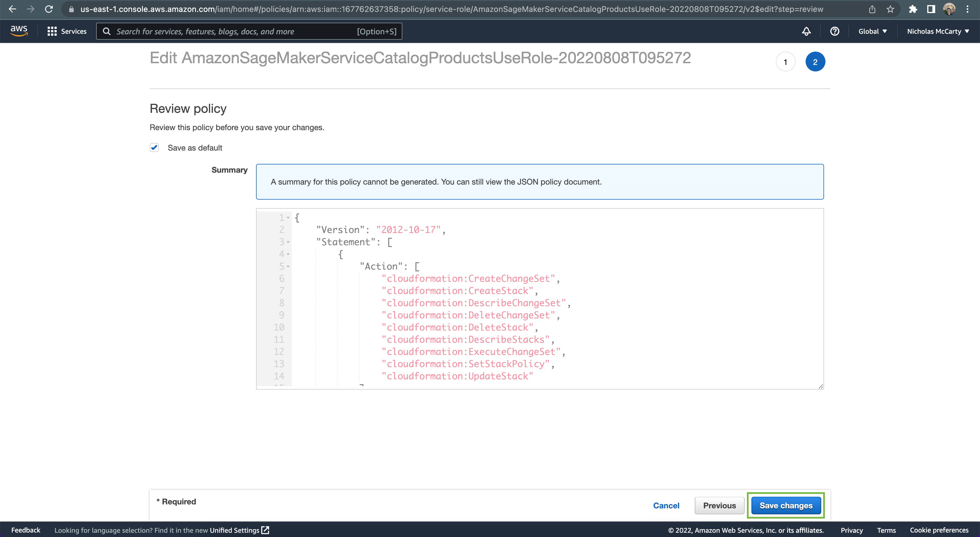Screen dimensions: 980x537
Task: Click the AWS logo home icon
Action: coord(19,31)
